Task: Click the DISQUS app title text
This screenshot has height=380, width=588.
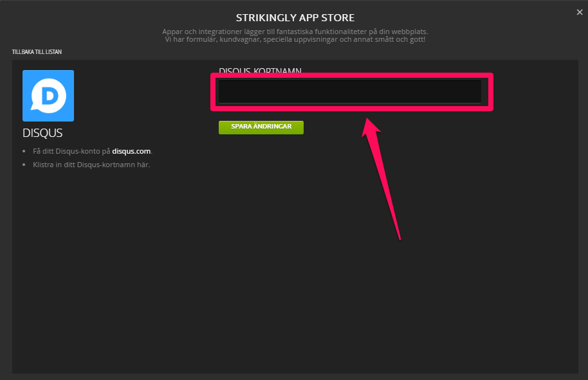Action: (42, 133)
